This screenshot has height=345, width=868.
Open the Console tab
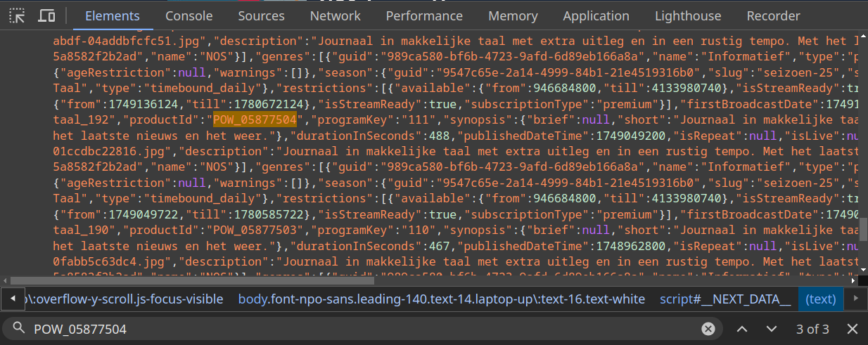point(189,15)
